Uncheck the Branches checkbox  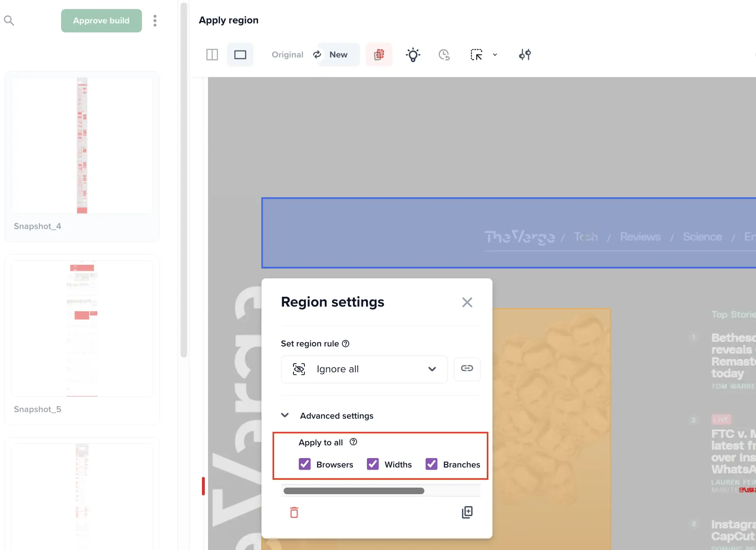[x=431, y=464]
